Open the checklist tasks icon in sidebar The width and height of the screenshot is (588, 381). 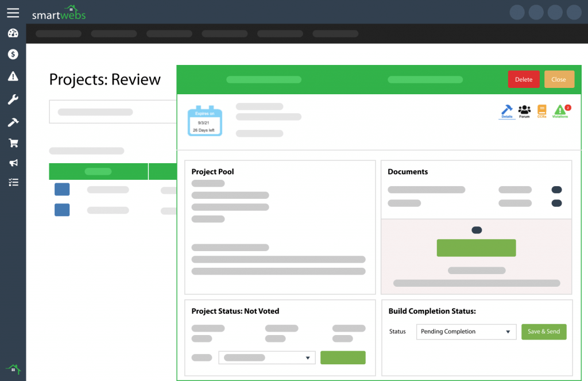tap(14, 182)
